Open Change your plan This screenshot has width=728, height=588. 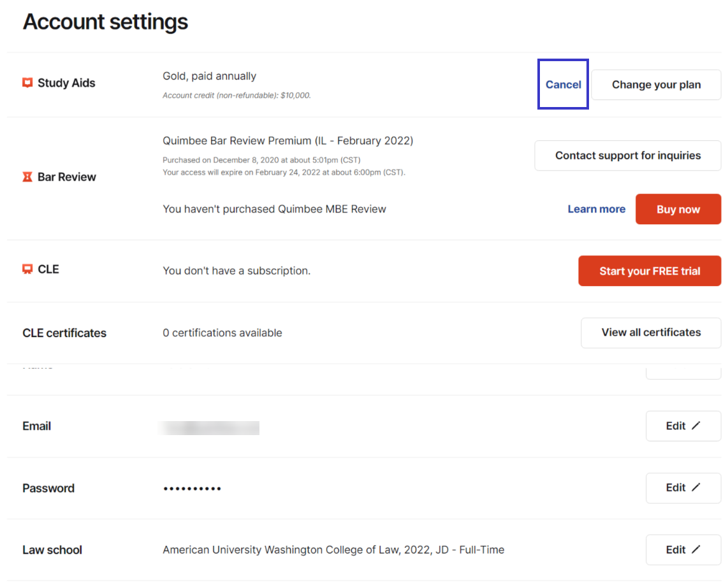point(656,85)
